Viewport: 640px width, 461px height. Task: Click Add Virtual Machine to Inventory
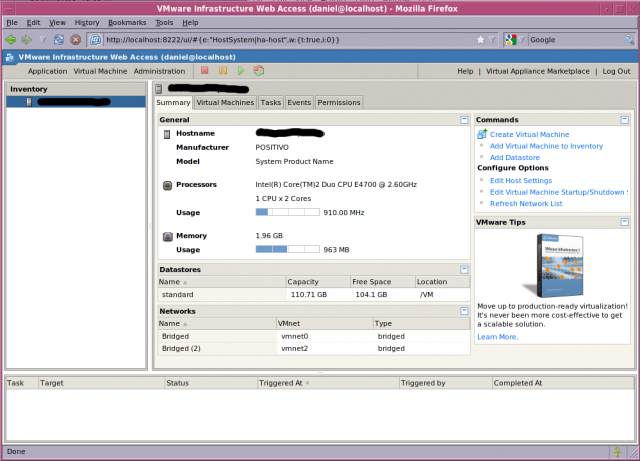click(546, 146)
